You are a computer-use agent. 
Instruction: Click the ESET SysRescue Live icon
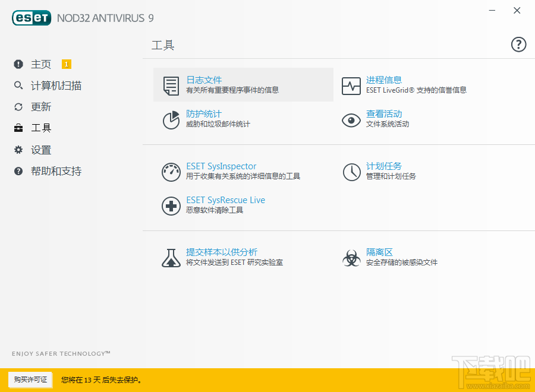coord(171,206)
